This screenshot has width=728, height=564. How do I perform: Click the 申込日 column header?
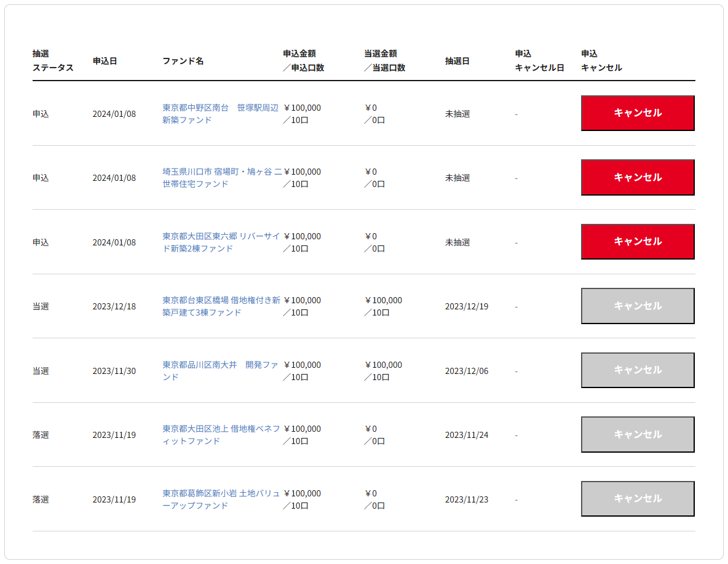(105, 61)
